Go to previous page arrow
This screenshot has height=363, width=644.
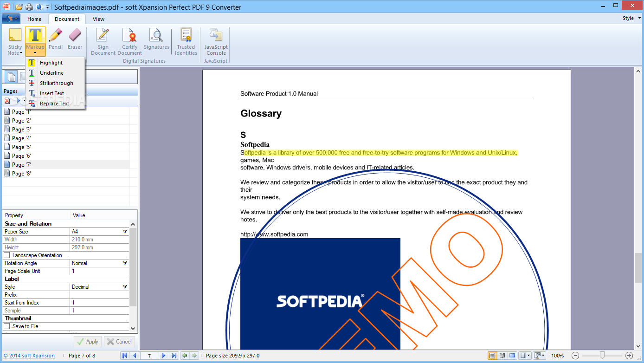pyautogui.click(x=135, y=356)
